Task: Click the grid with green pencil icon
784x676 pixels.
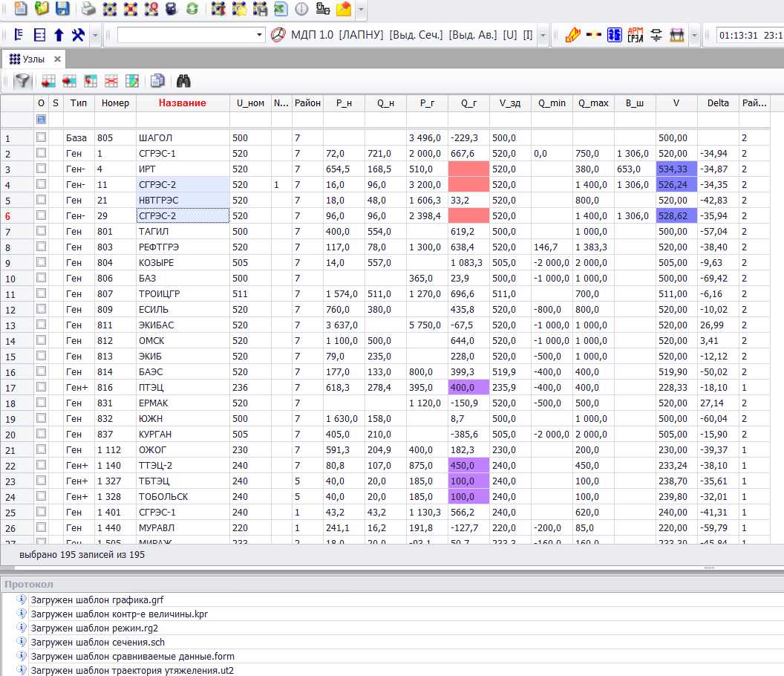Action: coord(132,81)
